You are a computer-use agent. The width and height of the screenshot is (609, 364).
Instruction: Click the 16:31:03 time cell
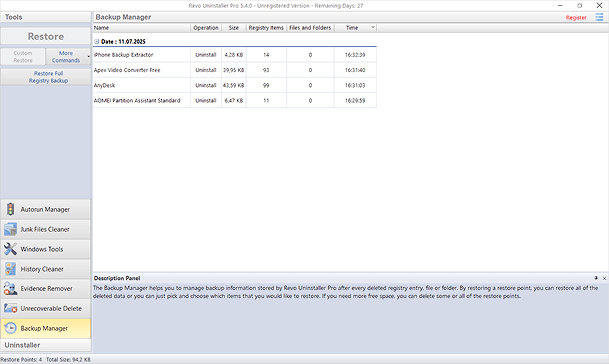tap(355, 85)
